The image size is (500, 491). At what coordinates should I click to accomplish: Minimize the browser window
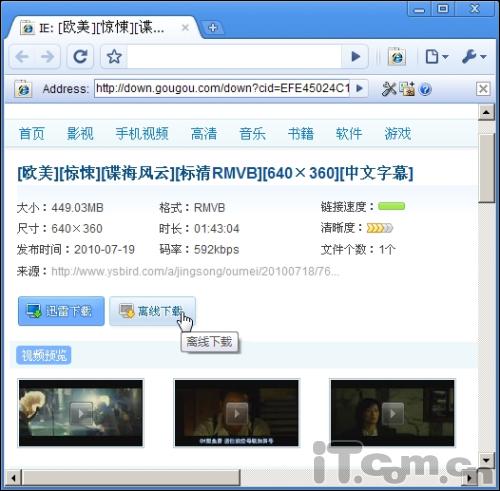(419, 9)
